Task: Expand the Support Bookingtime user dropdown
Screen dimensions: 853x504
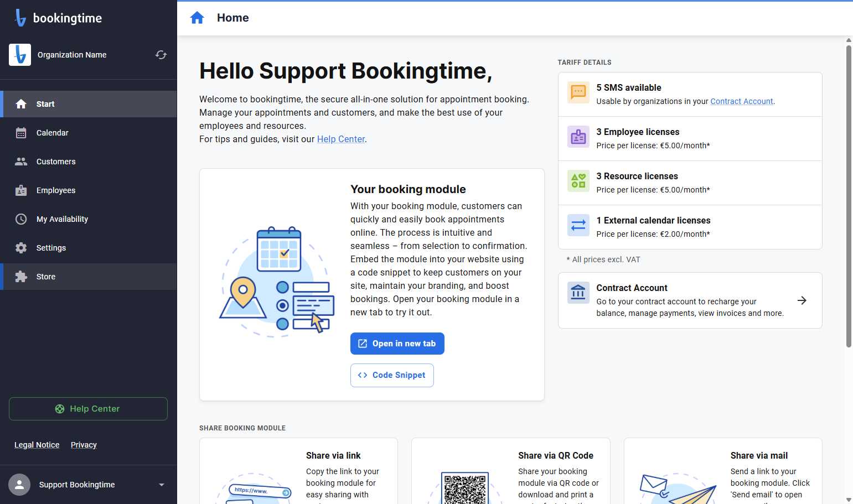Action: click(x=162, y=485)
